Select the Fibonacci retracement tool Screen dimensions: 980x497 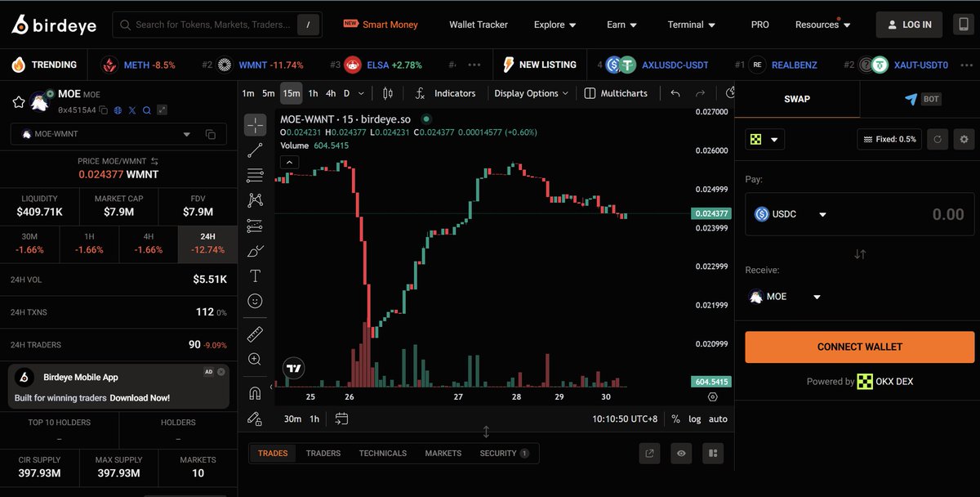coord(255,175)
